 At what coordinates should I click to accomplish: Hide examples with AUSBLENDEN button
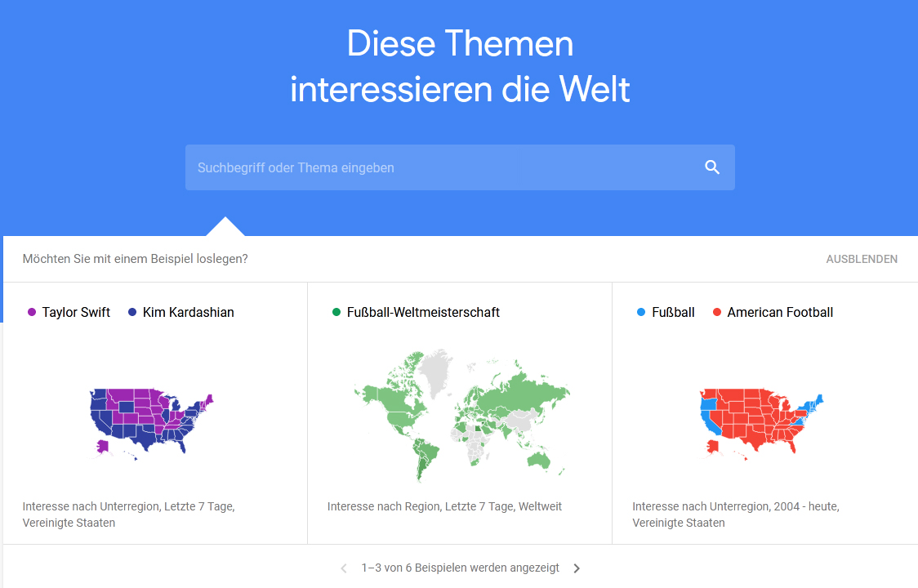coord(861,259)
